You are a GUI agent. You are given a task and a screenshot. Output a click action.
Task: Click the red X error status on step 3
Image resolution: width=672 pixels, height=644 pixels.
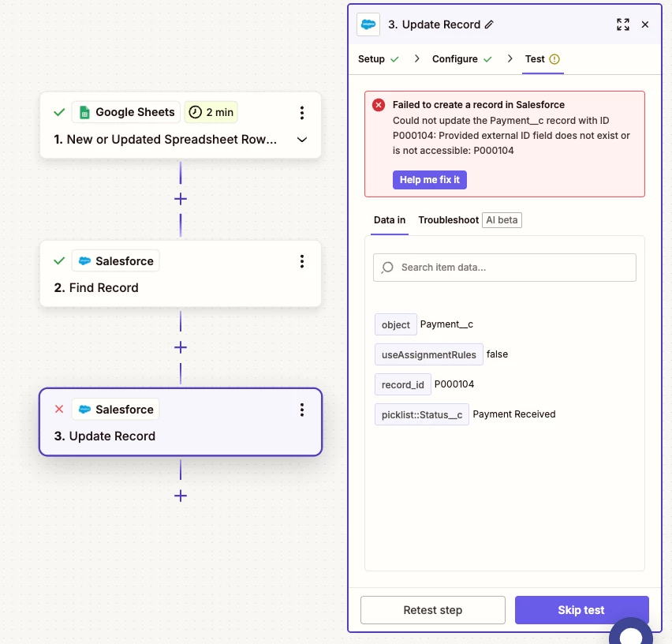[59, 409]
